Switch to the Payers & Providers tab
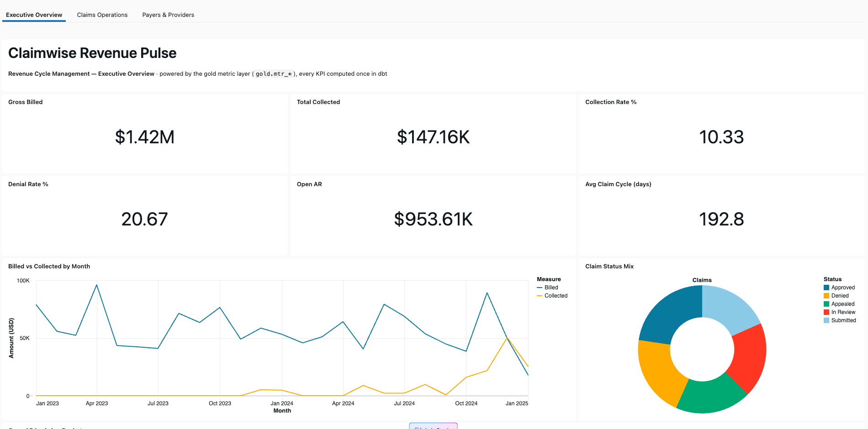 pyautogui.click(x=168, y=15)
